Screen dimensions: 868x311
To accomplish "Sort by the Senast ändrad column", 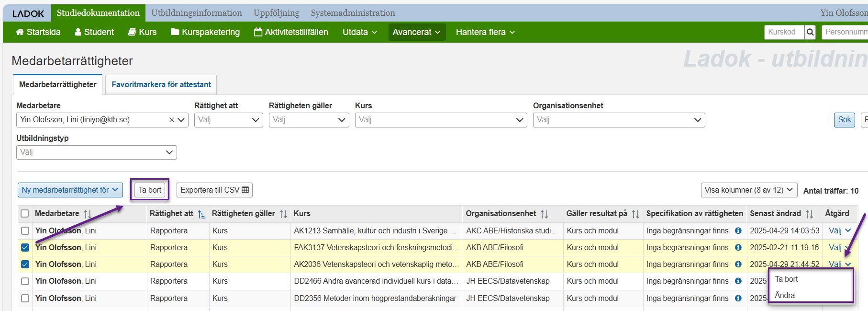I will [809, 214].
